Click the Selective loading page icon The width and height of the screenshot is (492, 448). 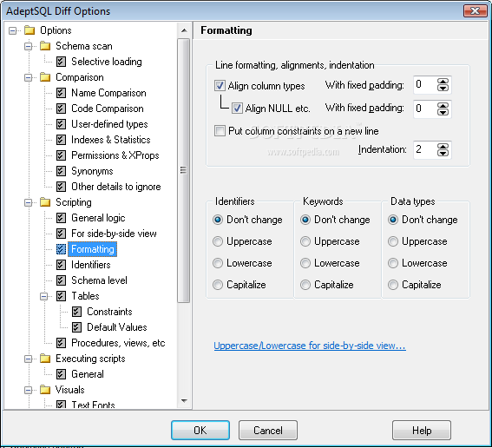click(61, 62)
